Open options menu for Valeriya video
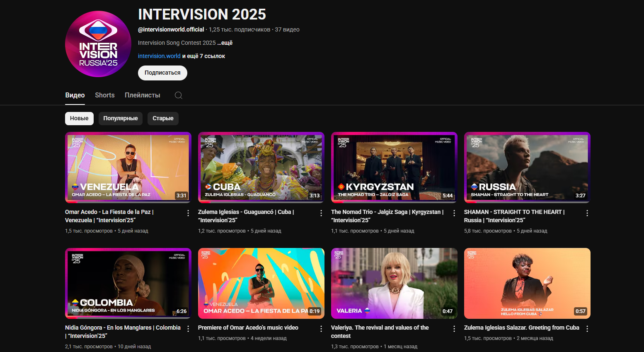Viewport: 644px width, 352px height. [454, 329]
